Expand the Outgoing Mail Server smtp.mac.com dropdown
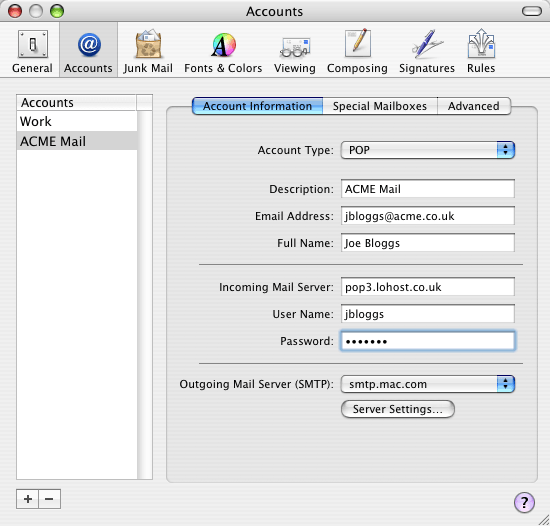This screenshot has width=550, height=526. [428, 384]
